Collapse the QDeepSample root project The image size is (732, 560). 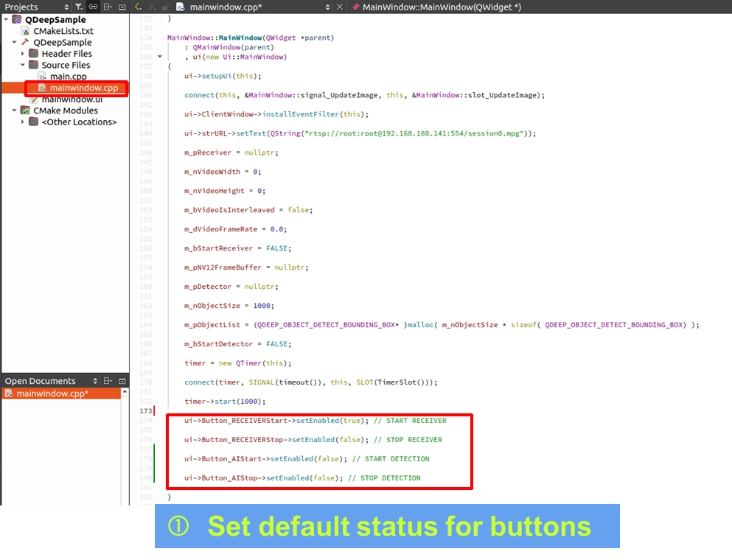6,20
